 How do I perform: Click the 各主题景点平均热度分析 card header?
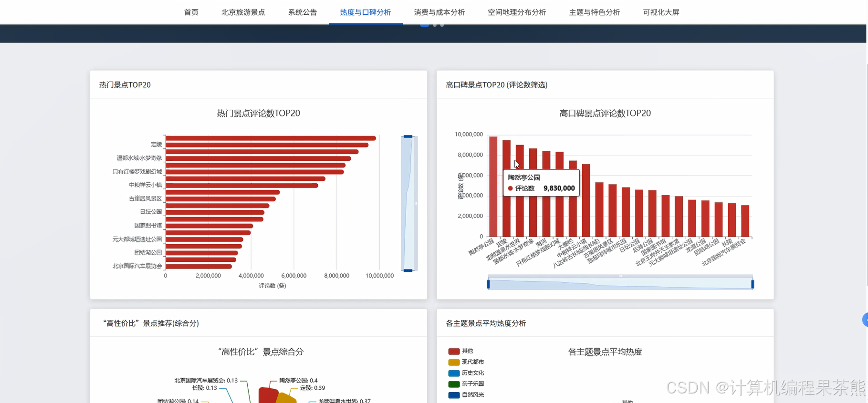[486, 323]
